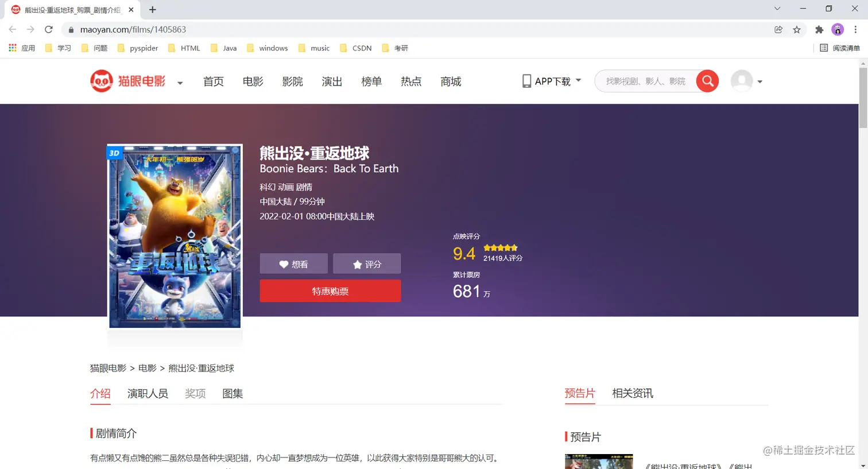
Task: Click the page vertical scrollbar thumb
Action: (863, 98)
